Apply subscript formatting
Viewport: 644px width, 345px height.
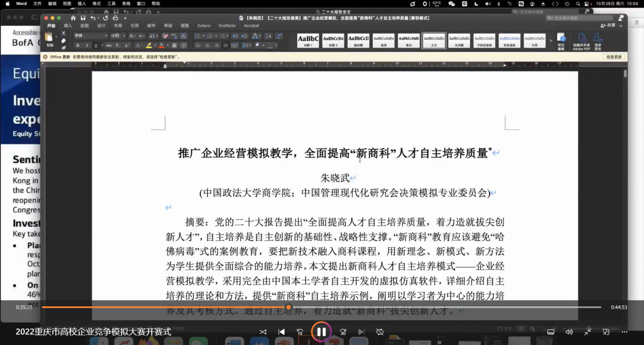click(x=118, y=45)
